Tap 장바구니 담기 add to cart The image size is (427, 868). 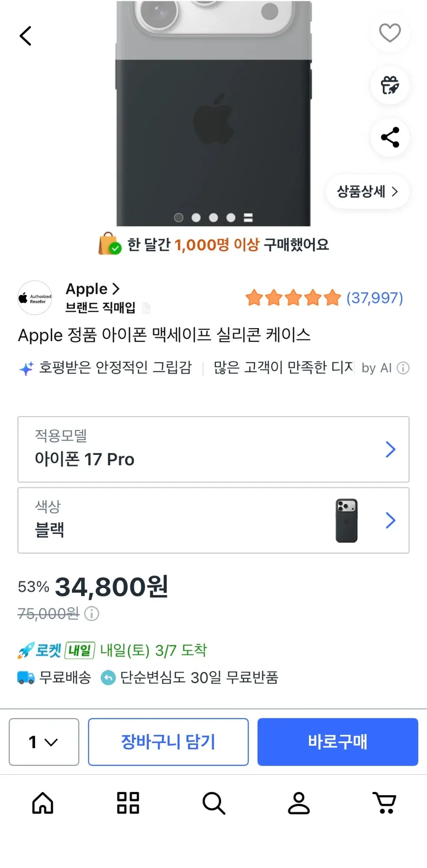tap(168, 742)
